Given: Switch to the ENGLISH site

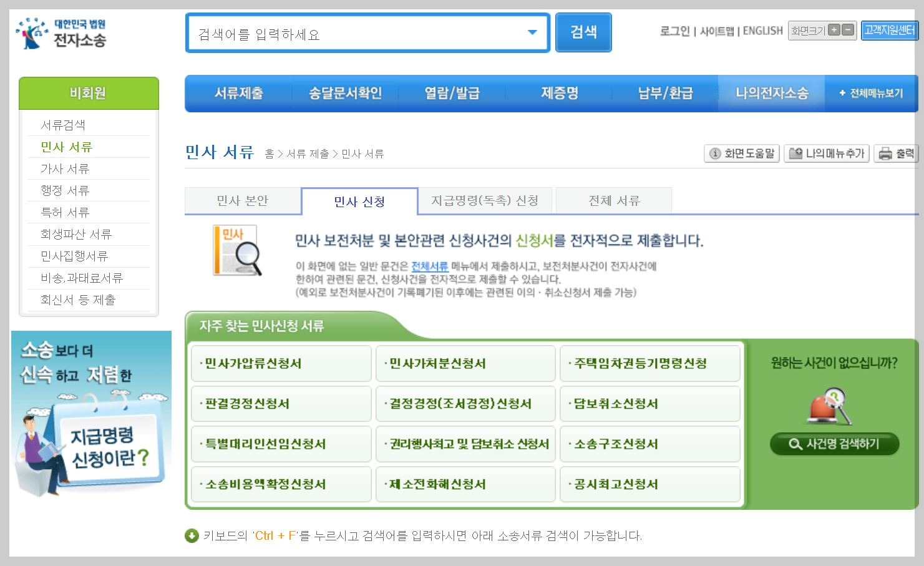Looking at the screenshot, I should coord(762,31).
